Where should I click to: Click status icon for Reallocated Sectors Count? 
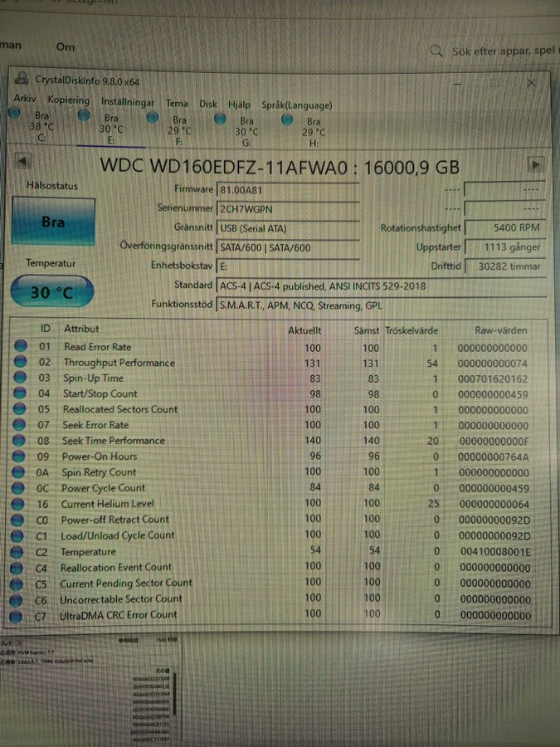20,408
